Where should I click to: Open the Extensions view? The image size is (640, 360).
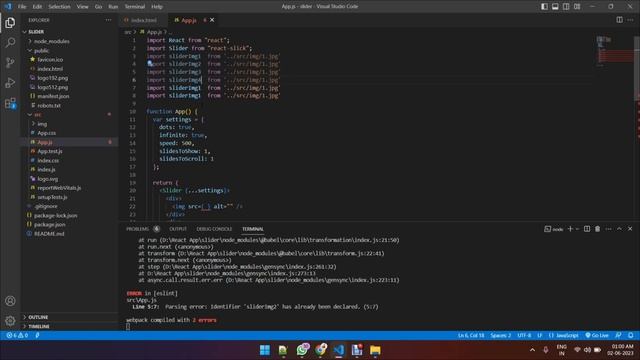click(10, 103)
